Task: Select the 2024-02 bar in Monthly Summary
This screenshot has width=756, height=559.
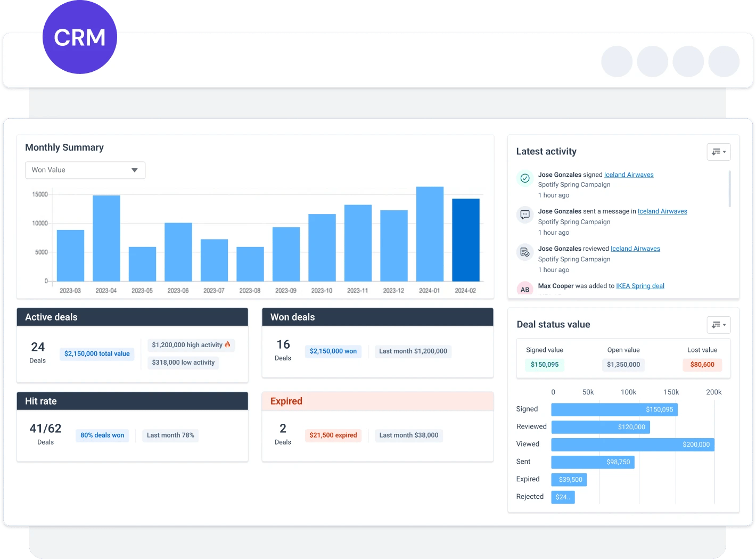Action: tap(466, 240)
